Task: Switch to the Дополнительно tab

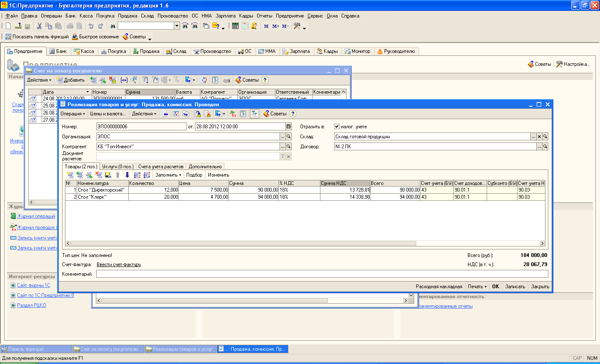Action: [205, 167]
